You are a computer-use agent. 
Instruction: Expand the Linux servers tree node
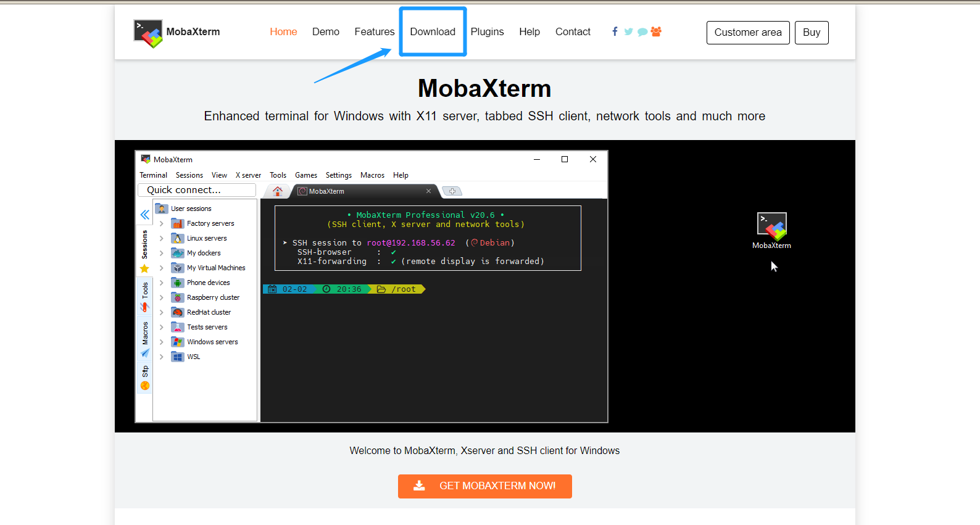[161, 238]
